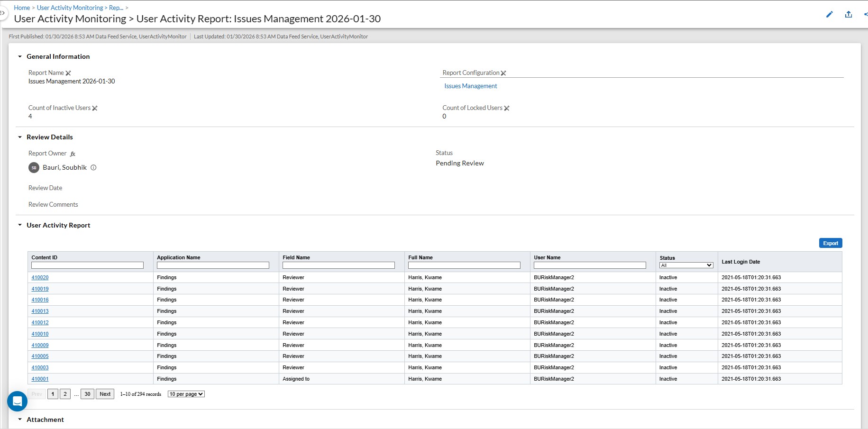
Task: Click the icon beside Count of Locked Users
Action: point(507,108)
